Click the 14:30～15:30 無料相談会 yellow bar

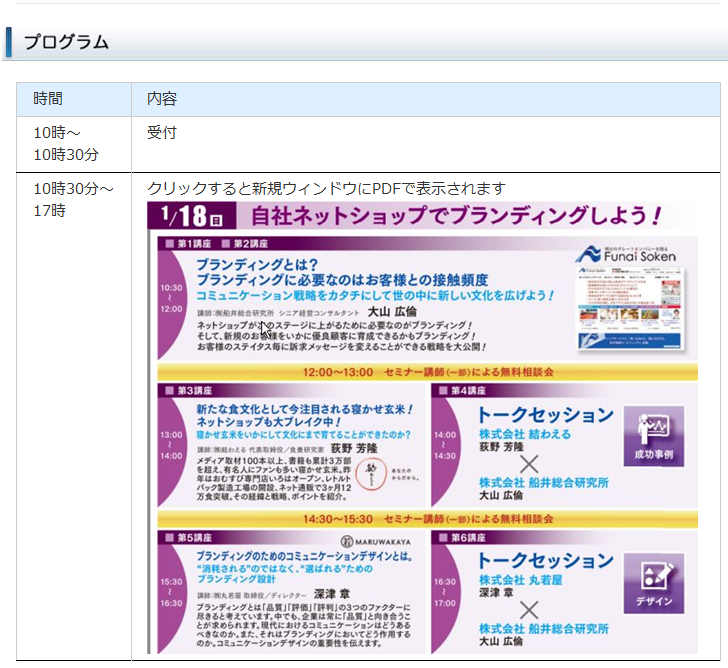tap(428, 519)
